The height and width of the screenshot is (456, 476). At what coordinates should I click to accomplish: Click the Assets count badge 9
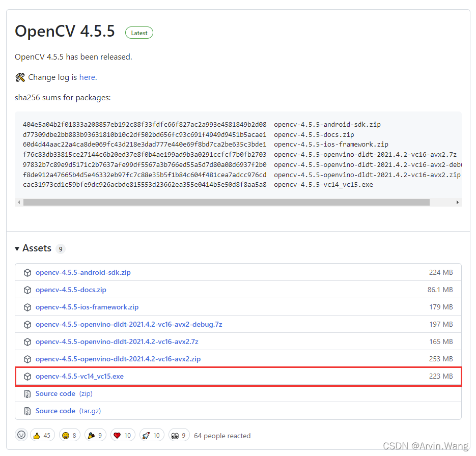click(61, 249)
